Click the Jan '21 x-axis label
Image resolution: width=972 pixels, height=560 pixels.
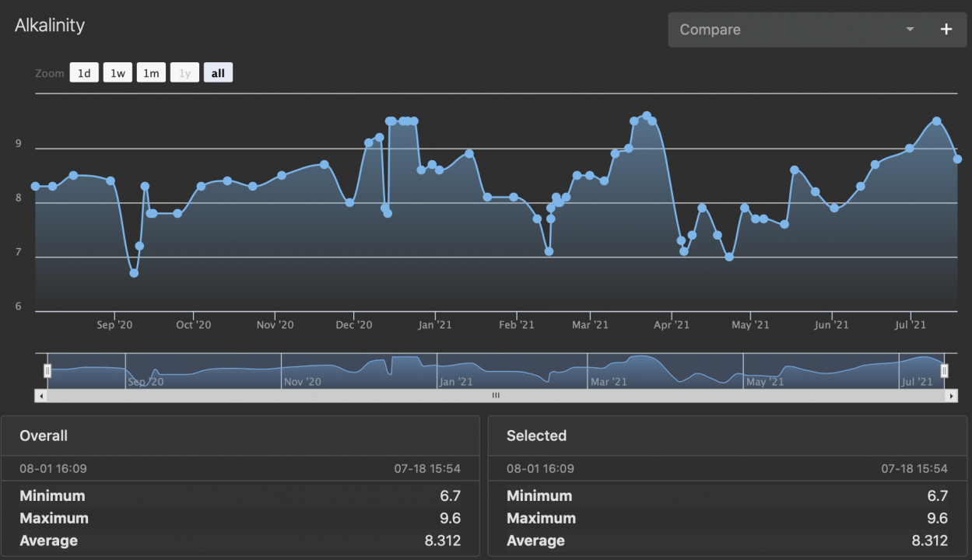pos(434,325)
